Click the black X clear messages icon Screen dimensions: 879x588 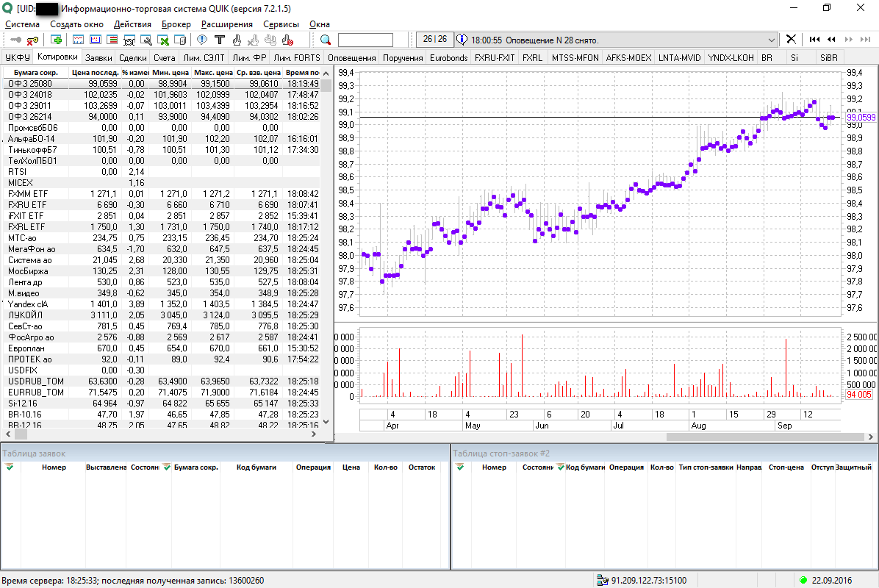click(791, 39)
